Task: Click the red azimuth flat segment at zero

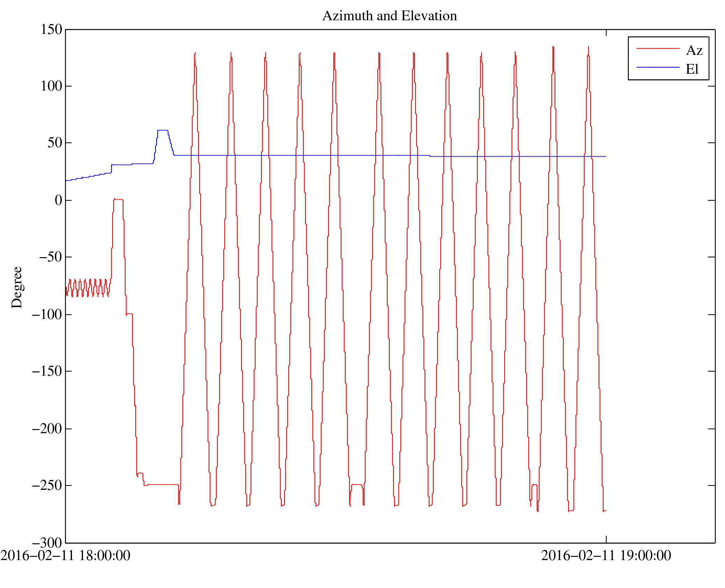Action: [118, 199]
